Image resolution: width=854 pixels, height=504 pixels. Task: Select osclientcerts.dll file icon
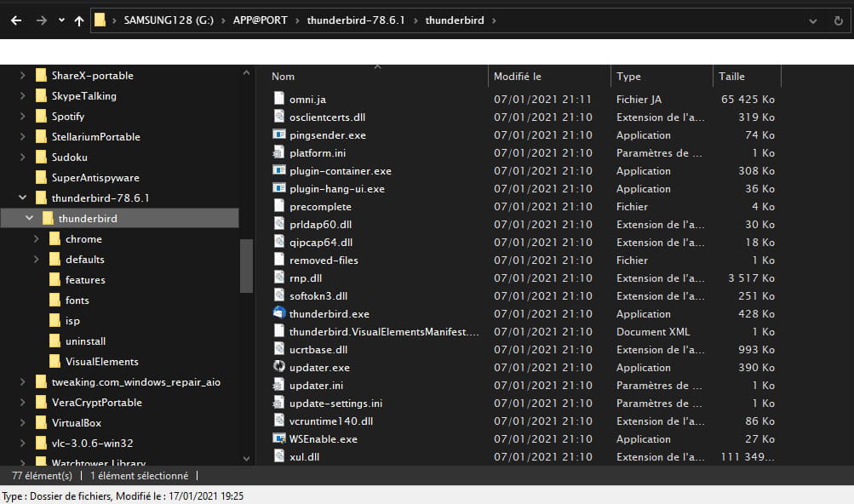(279, 116)
